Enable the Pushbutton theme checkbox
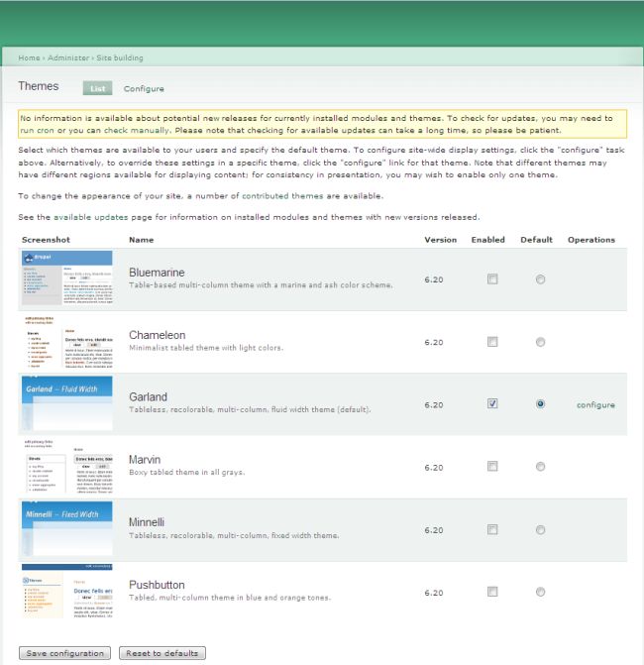The width and height of the screenshot is (644, 665). click(492, 592)
